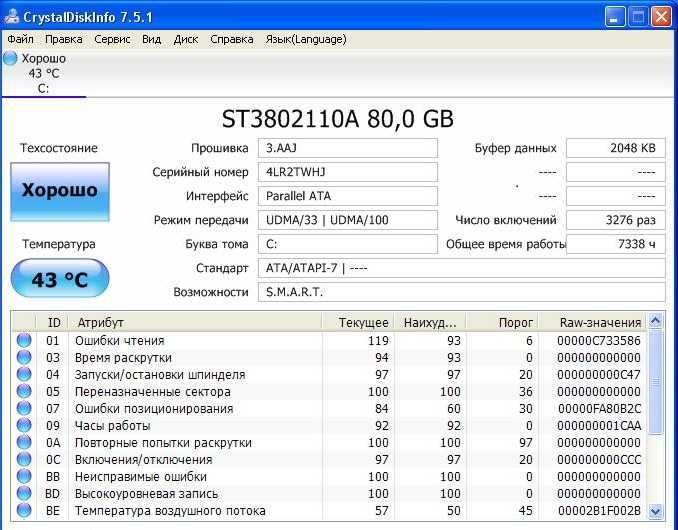Click the Текущее column header

coord(359,322)
